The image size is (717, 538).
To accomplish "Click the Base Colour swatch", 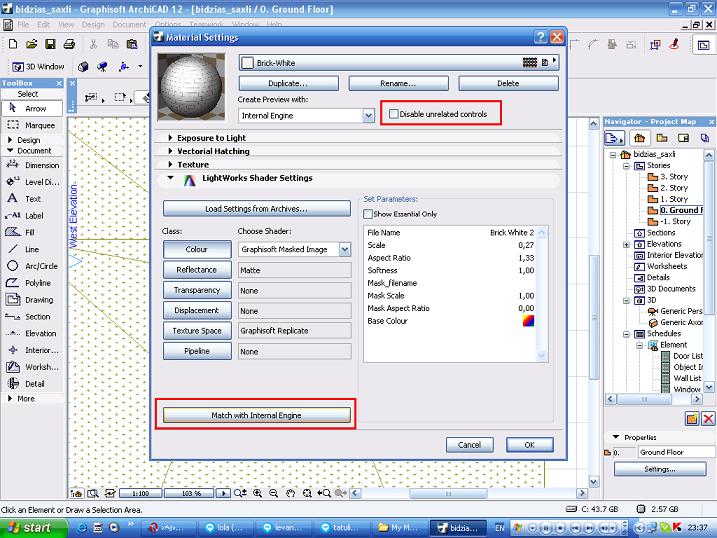I will tap(528, 320).
